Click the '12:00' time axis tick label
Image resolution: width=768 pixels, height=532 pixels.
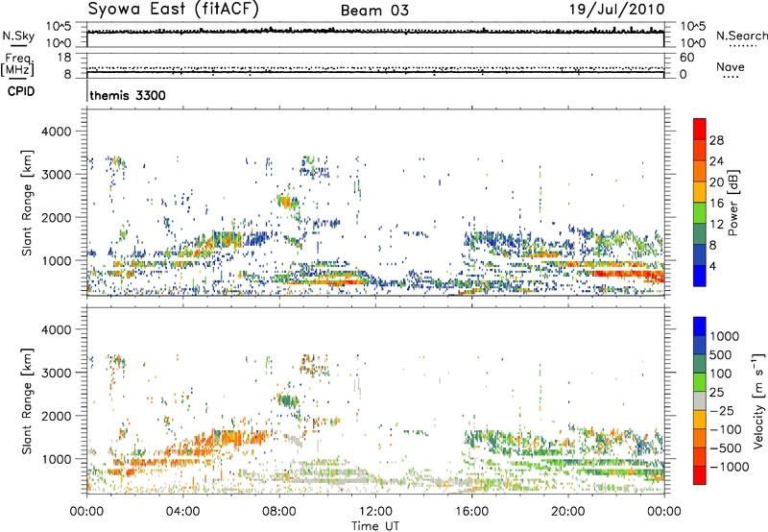click(375, 512)
